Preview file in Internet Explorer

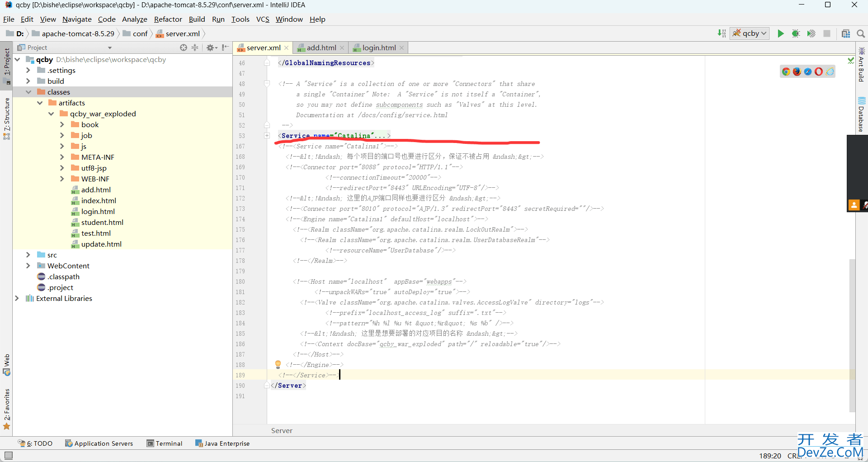830,71
